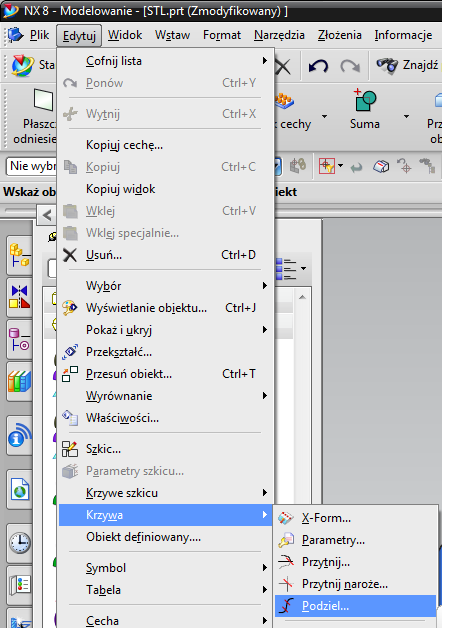Click the Znajdź binoculars button
The height and width of the screenshot is (628, 451).
[x=407, y=65]
